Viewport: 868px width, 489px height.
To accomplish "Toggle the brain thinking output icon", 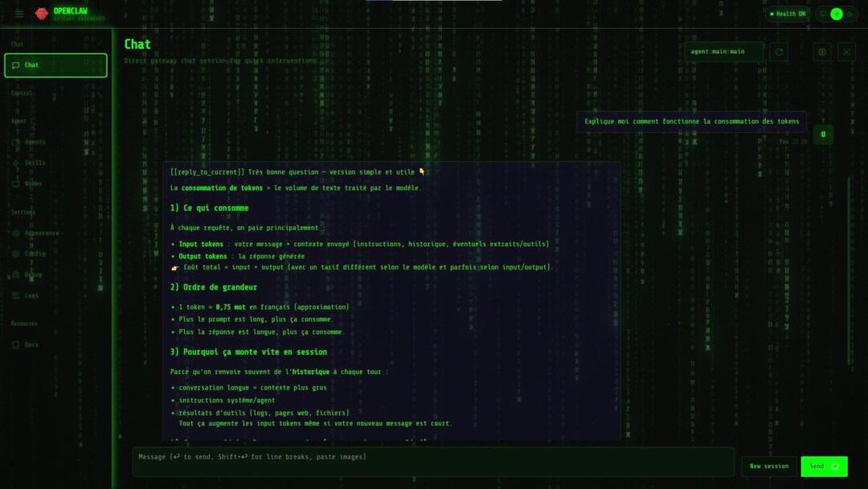I will pyautogui.click(x=822, y=52).
